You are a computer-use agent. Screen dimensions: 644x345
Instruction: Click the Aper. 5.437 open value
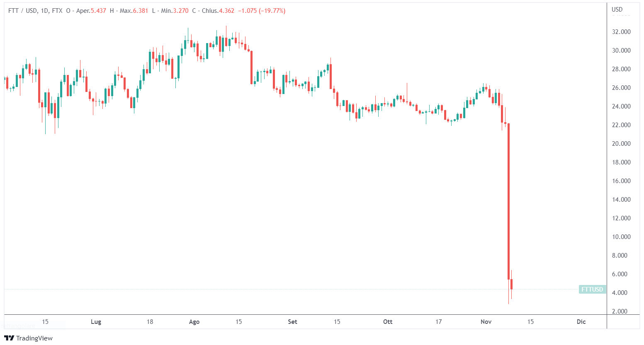point(91,11)
